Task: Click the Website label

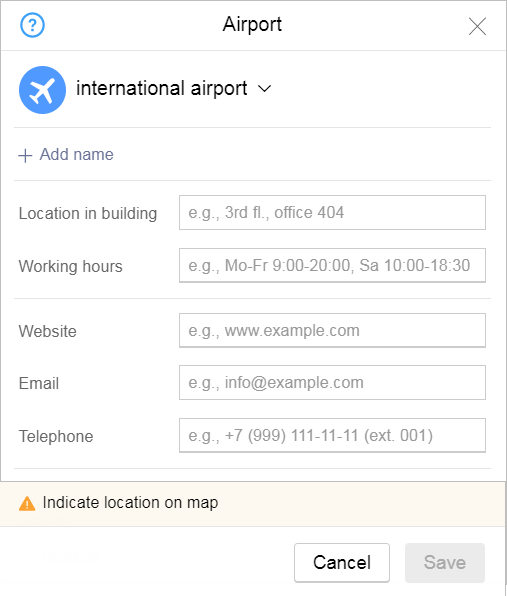Action: pyautogui.click(x=48, y=331)
